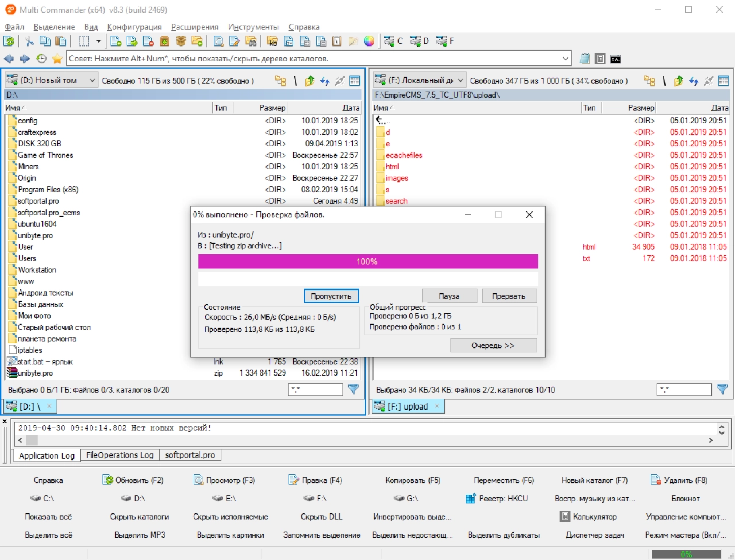The image size is (735, 560).
Task: Open the Конфигурация menu
Action: point(134,27)
